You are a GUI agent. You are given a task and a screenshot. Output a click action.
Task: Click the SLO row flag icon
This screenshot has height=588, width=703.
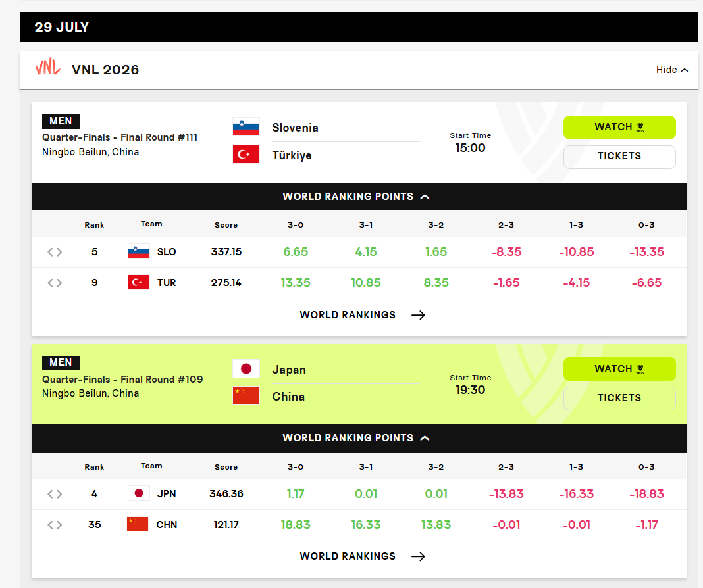click(138, 252)
